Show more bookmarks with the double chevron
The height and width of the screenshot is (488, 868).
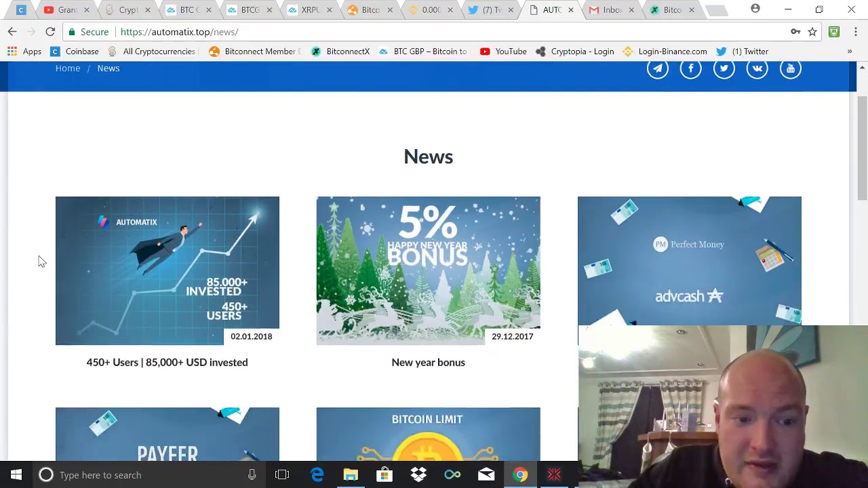[849, 52]
